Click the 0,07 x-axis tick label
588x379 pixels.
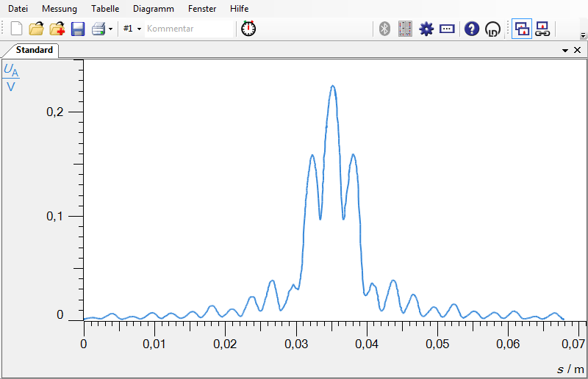(x=573, y=344)
